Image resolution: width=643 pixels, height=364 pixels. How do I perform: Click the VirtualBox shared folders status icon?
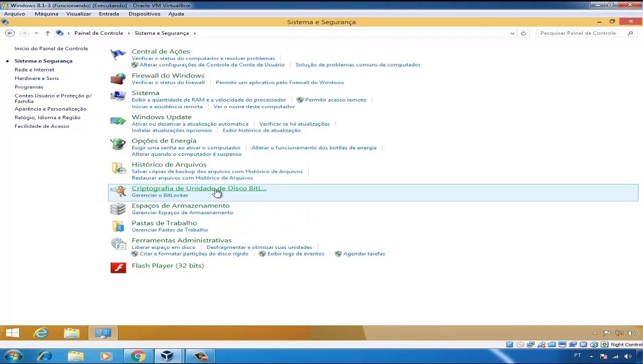click(x=552, y=345)
